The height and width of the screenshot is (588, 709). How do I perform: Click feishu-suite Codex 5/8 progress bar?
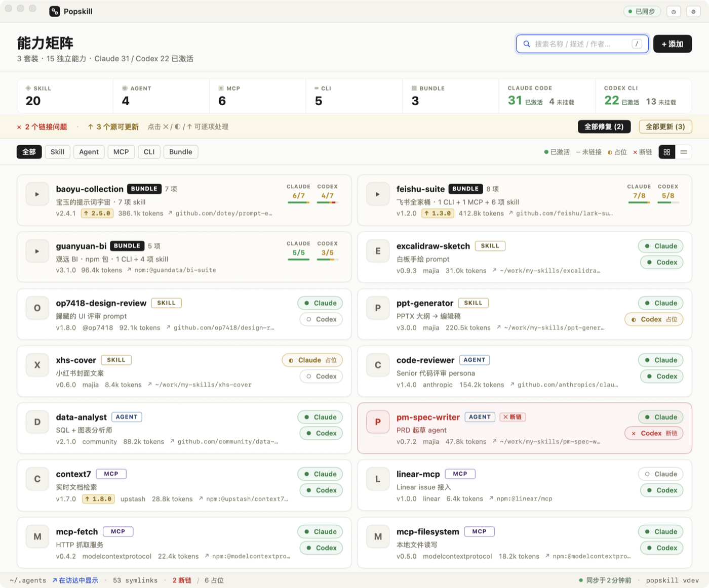(x=668, y=202)
